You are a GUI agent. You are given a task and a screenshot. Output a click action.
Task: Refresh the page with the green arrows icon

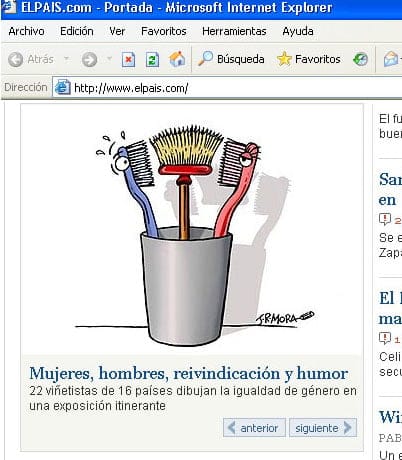[152, 60]
